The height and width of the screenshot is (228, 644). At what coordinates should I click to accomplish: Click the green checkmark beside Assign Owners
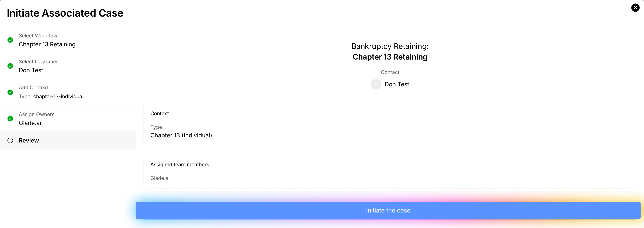click(10, 119)
